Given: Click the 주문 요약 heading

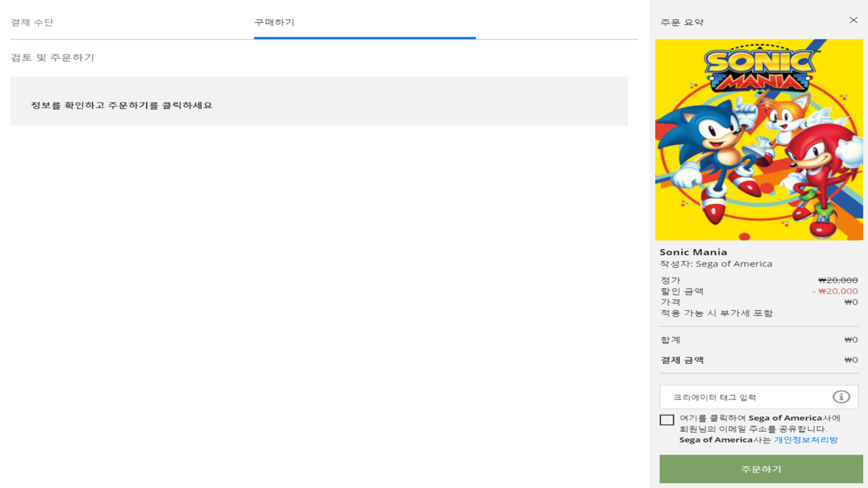Looking at the screenshot, I should 682,22.
